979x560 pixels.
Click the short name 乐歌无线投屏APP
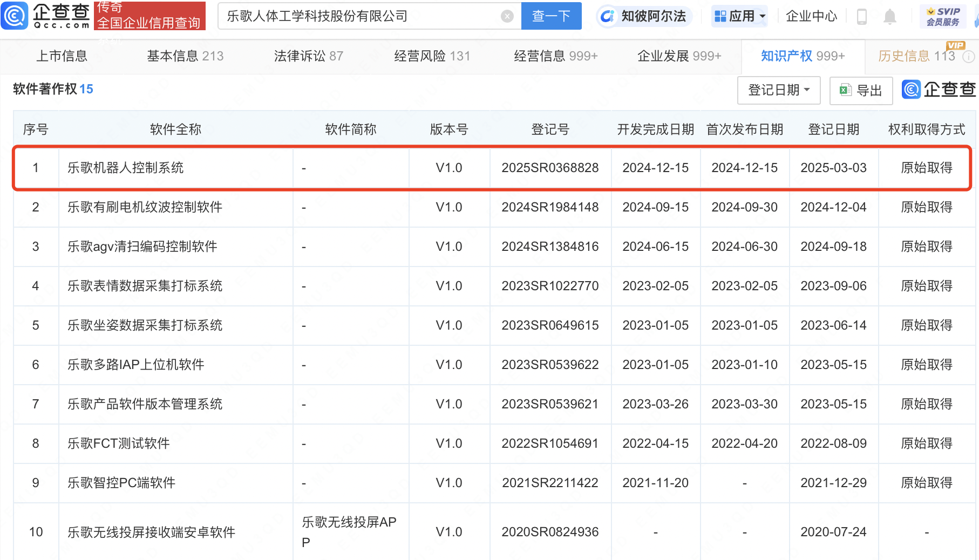tap(349, 532)
